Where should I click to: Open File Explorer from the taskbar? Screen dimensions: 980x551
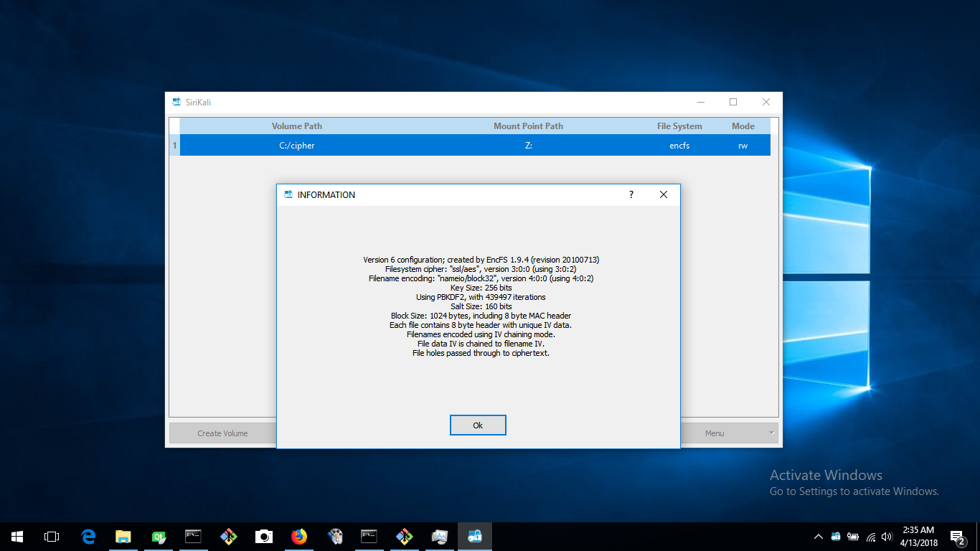123,536
